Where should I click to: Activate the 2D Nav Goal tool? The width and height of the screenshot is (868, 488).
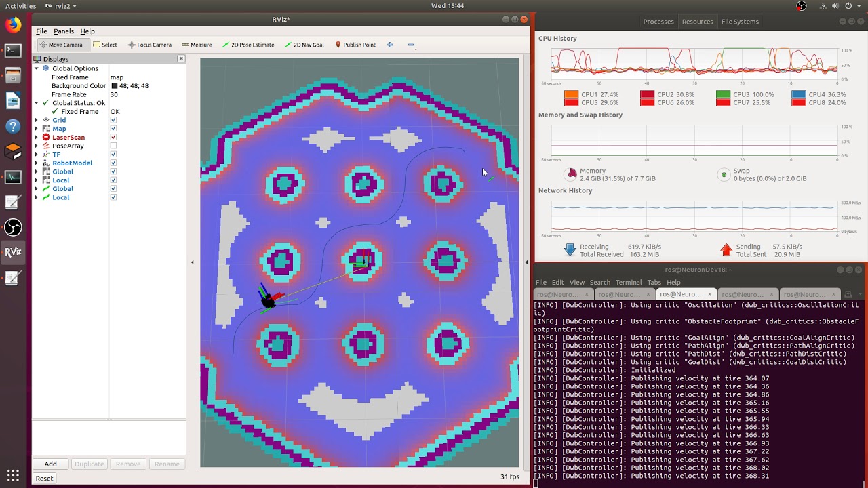(x=304, y=45)
